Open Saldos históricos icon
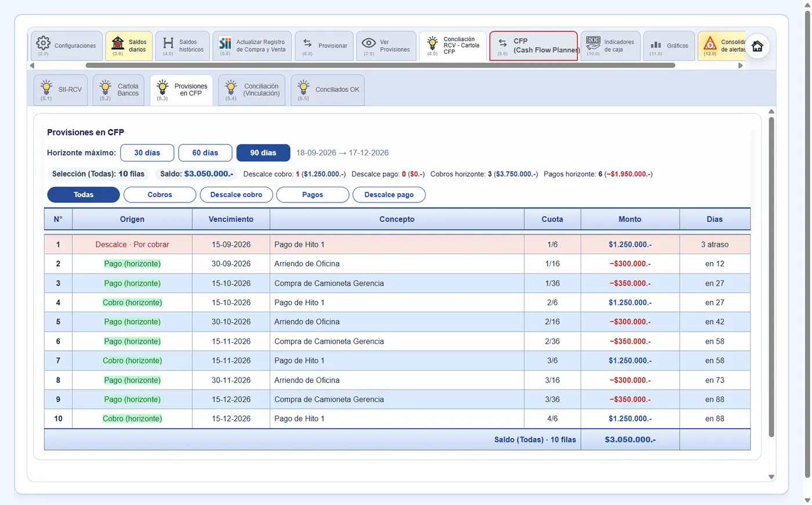Screen dimensions: 812x505 (x=168, y=43)
